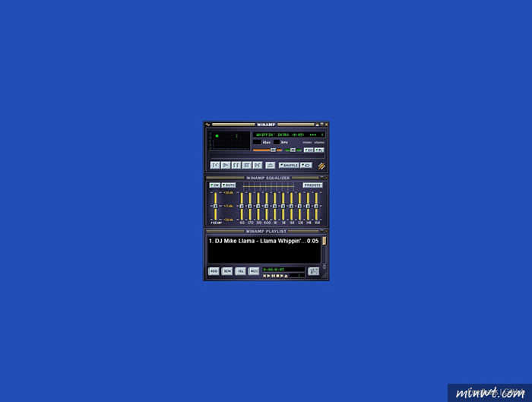Viewport: 532px width, 402px height.
Task: Click the playlist time display 0:00/0:05
Action: tap(283, 269)
